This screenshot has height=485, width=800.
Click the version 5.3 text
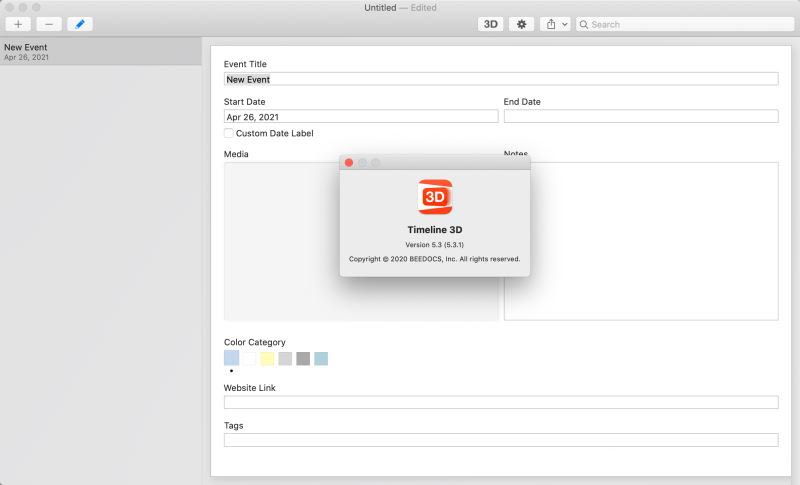coord(435,245)
